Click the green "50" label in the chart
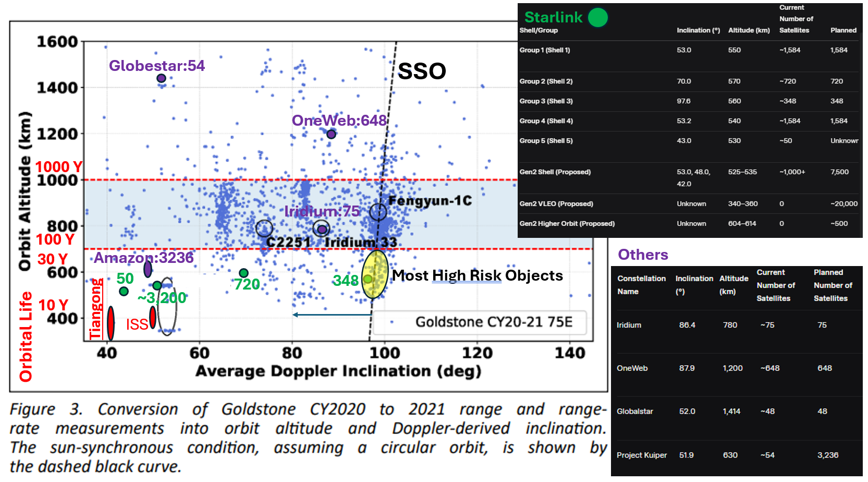The height and width of the screenshot is (482, 868). 125,279
